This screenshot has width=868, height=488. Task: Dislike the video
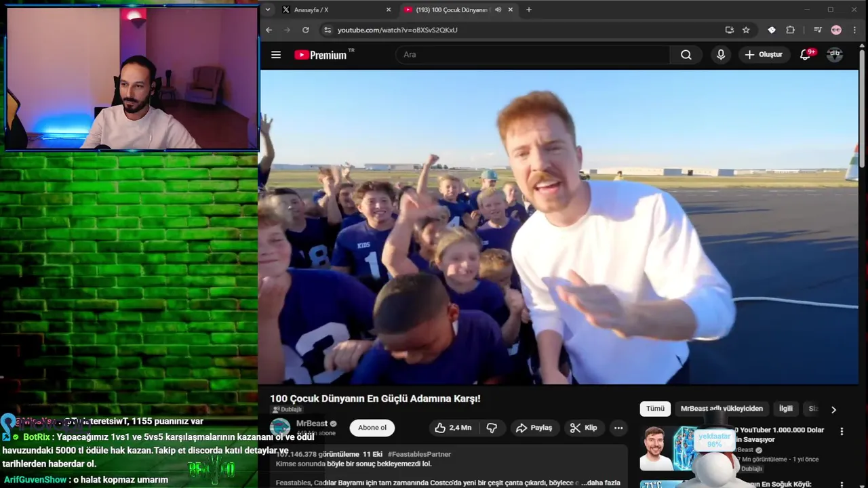pos(492,428)
